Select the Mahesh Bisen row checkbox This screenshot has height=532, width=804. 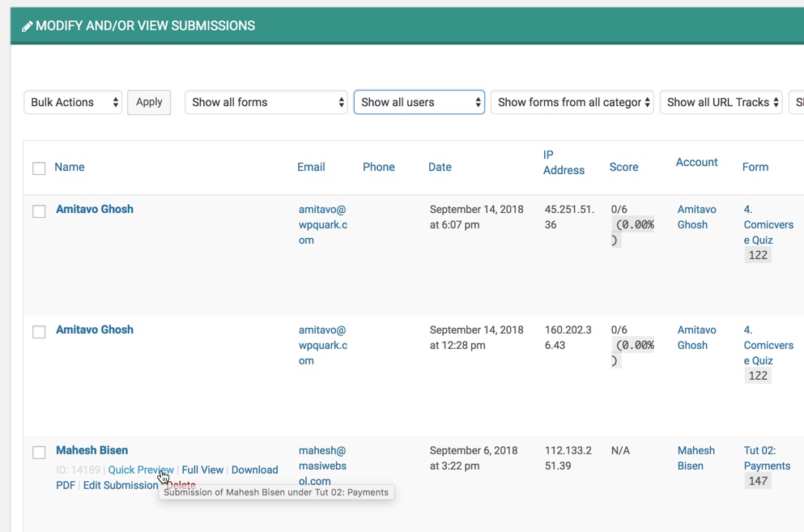[x=39, y=452]
